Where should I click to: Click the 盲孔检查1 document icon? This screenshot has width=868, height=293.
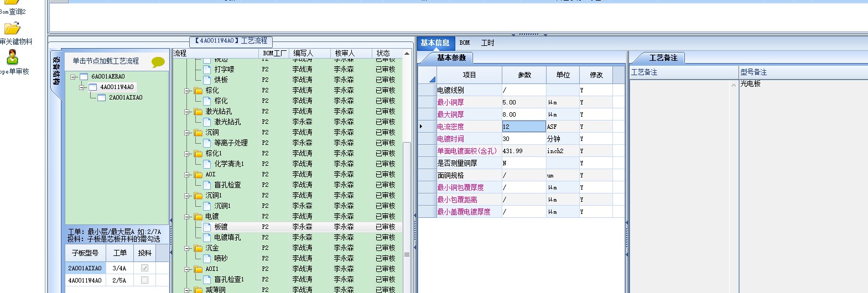coord(207,280)
